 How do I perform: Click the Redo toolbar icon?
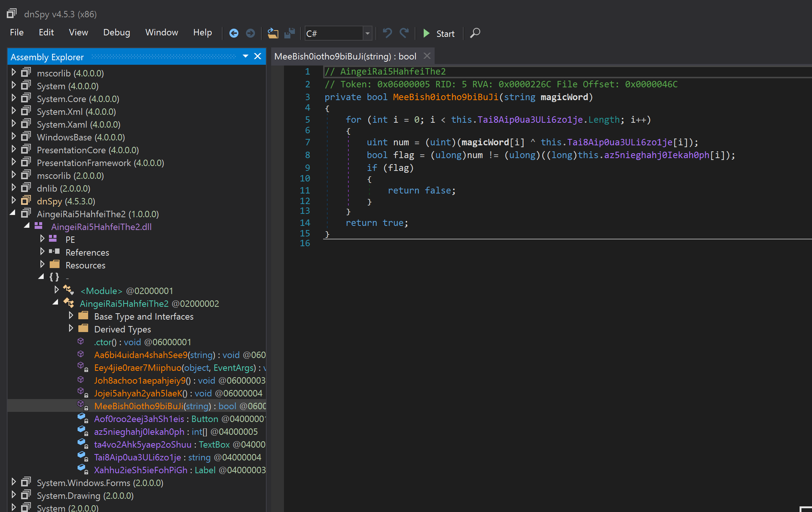(x=404, y=34)
